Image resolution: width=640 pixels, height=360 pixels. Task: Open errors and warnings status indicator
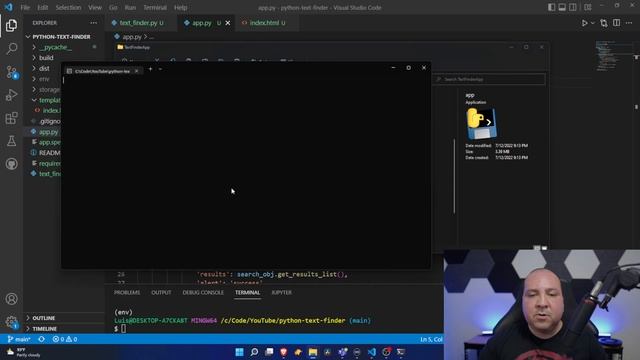pos(64,339)
